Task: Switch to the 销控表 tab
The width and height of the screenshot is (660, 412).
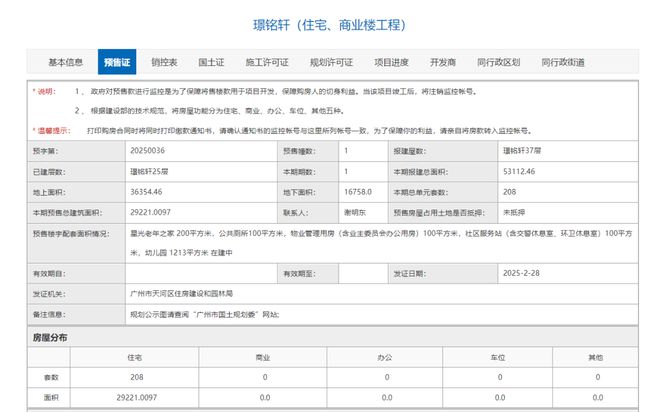Action: [x=164, y=62]
